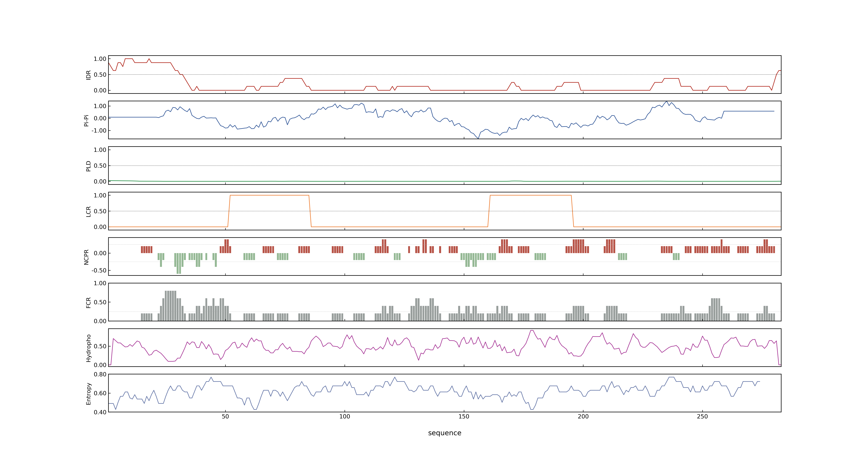Select the Pi-Pi axis label

86,120
